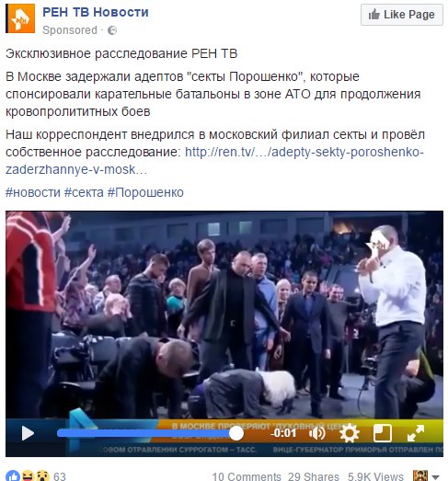448x481 pixels.
Task: Enter fullscreen with the expand arrows icon
Action: pos(416,433)
